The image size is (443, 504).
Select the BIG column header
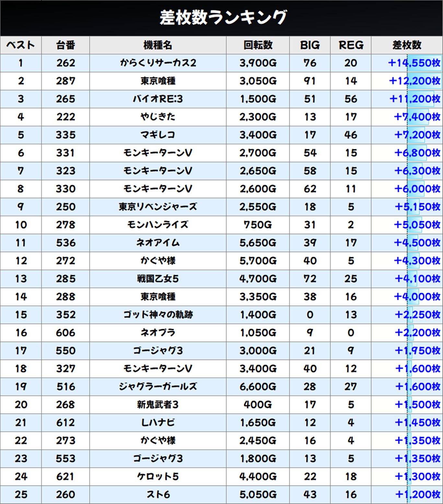click(x=310, y=45)
